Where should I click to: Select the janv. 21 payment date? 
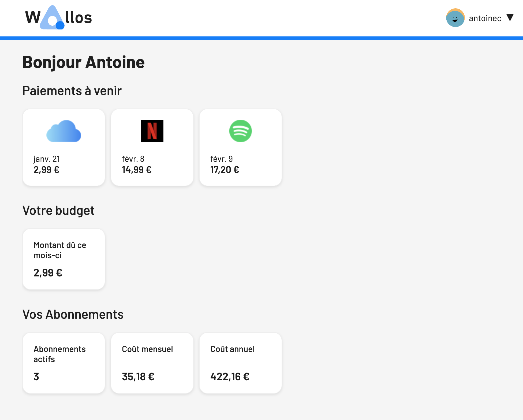point(47,159)
